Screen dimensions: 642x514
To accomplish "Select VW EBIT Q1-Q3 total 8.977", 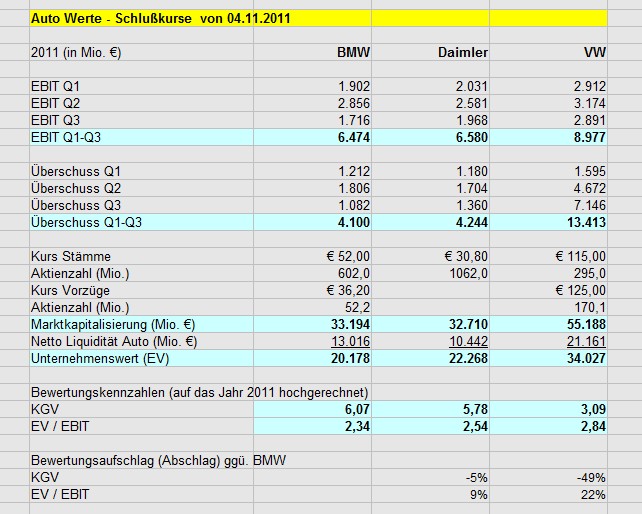I will click(590, 137).
